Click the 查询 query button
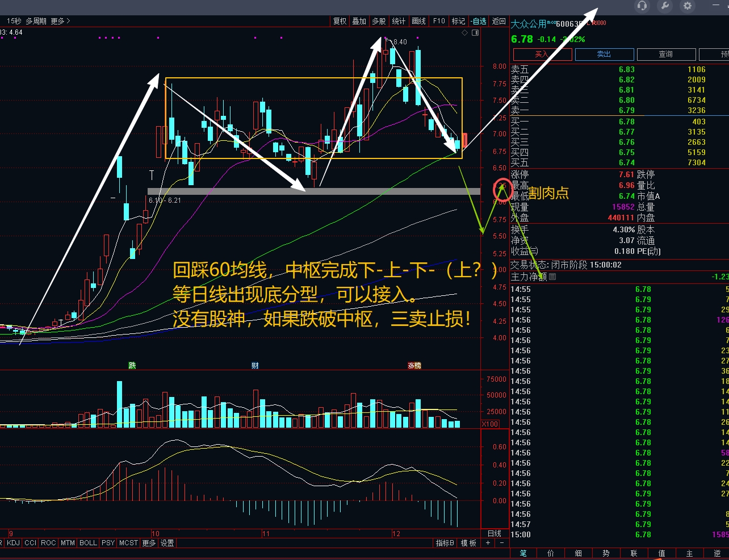This screenshot has height=560, width=729. coord(666,55)
